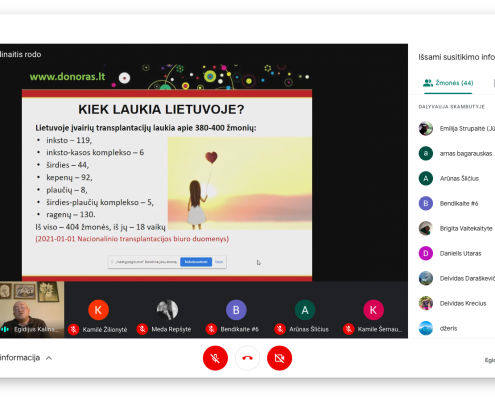Turn on camera with red camera button
Image resolution: width=495 pixels, height=400 pixels.
click(279, 358)
